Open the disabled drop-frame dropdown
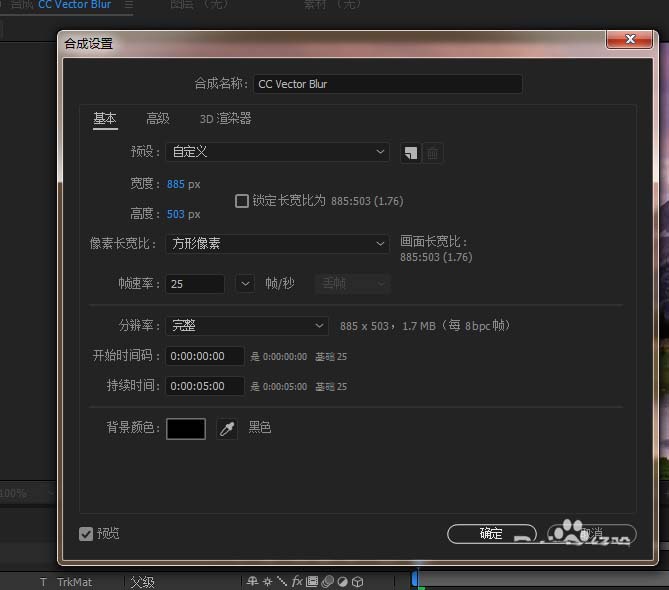669x590 pixels. click(352, 284)
